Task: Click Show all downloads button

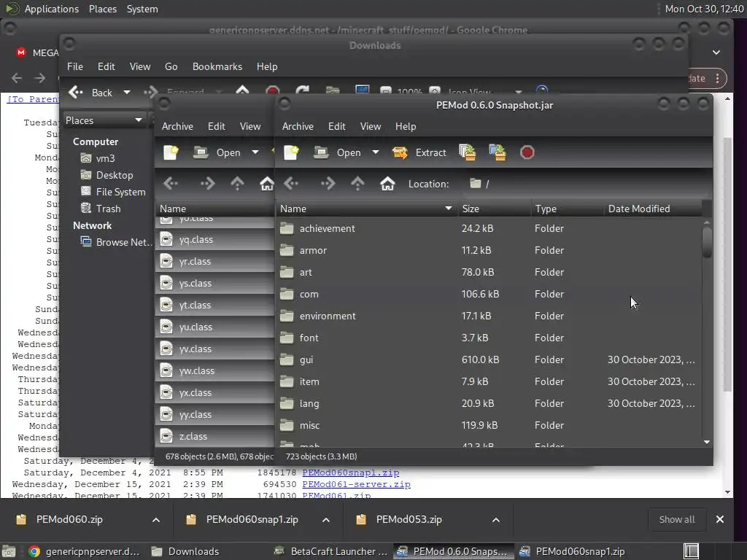Action: pos(676,519)
